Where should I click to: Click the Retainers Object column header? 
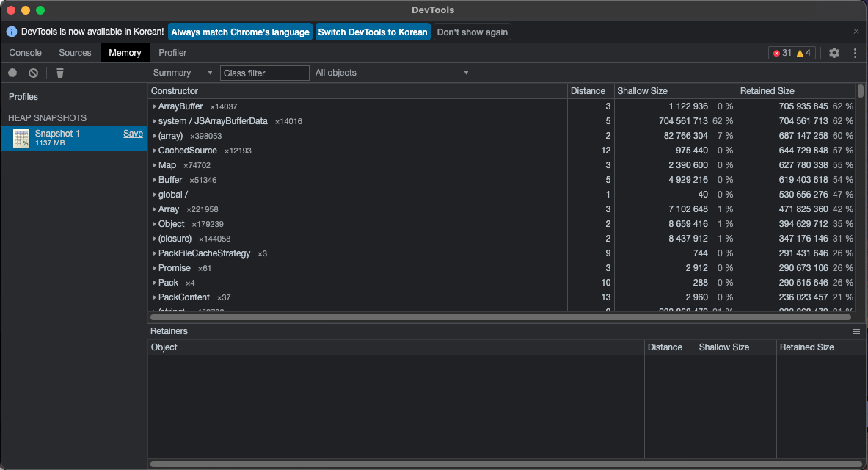click(x=395, y=347)
